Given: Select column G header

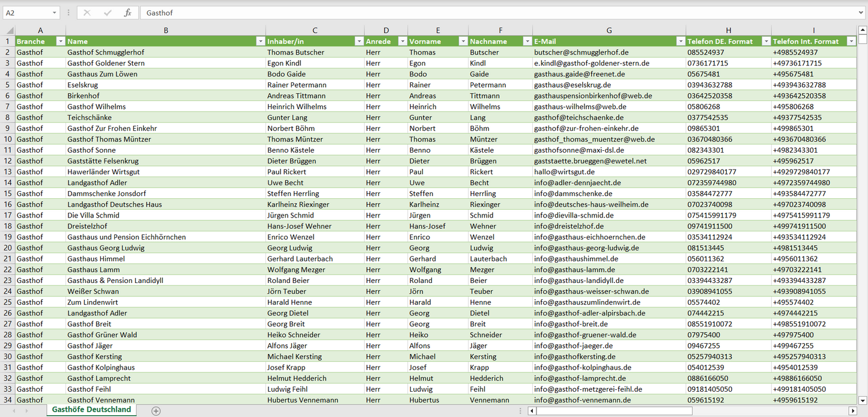Looking at the screenshot, I should tap(609, 30).
